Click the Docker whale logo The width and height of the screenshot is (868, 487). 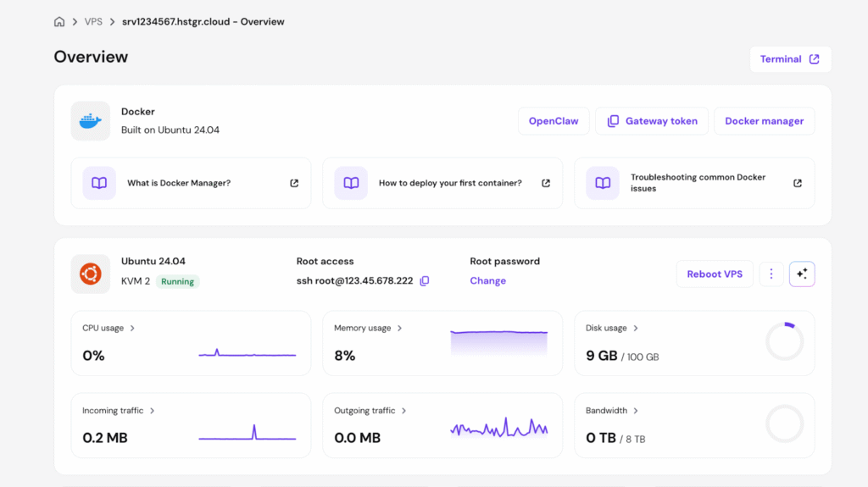(x=90, y=120)
